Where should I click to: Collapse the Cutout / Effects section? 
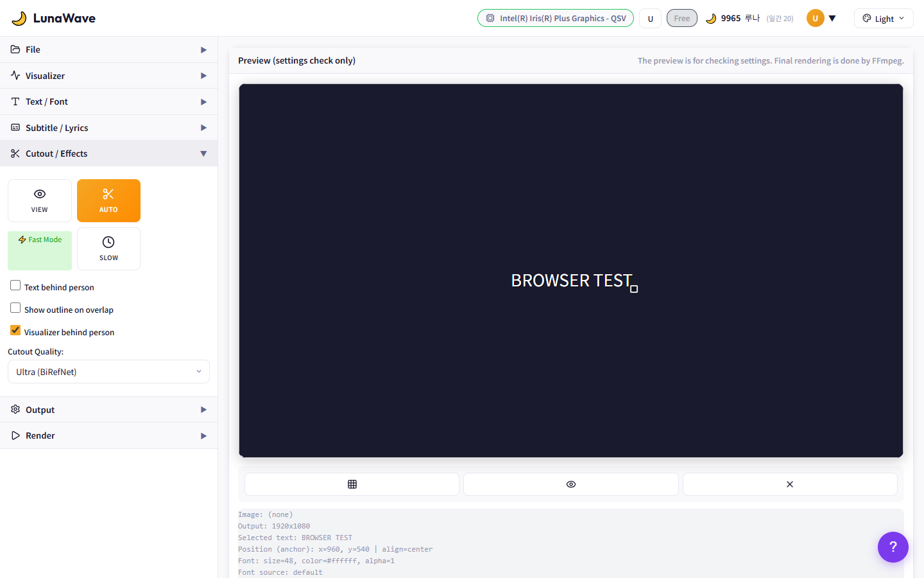tap(108, 153)
